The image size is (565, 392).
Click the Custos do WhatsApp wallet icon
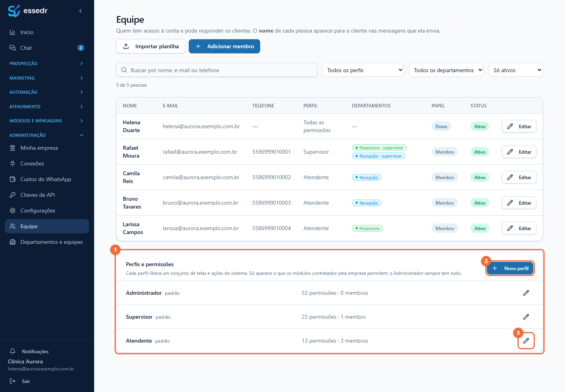click(x=13, y=179)
